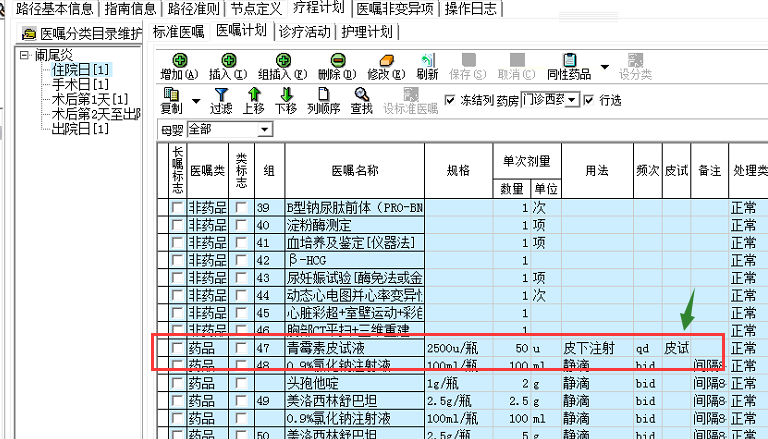Switch to the 路径基本信息 tab
The height and width of the screenshot is (439, 768).
pos(54,8)
